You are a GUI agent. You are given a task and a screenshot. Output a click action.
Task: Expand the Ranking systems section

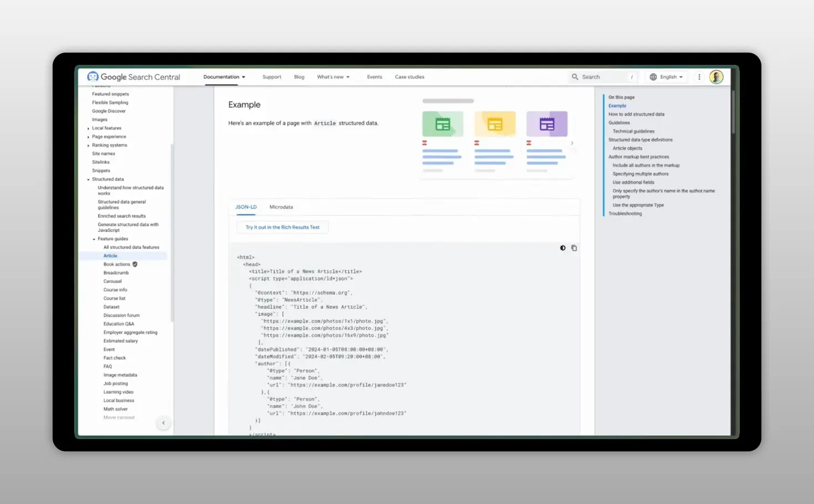[x=88, y=146]
